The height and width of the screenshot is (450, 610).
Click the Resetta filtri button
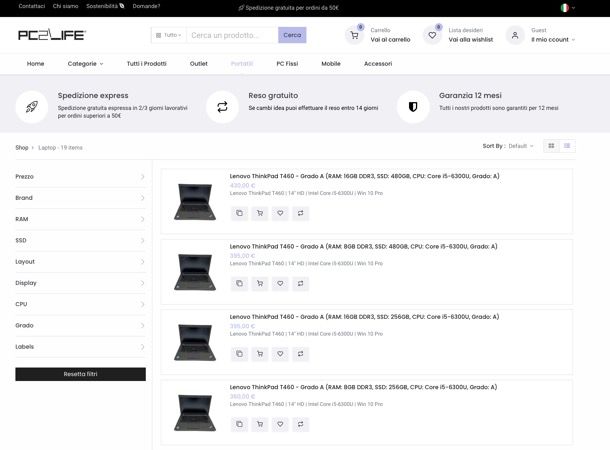(80, 374)
